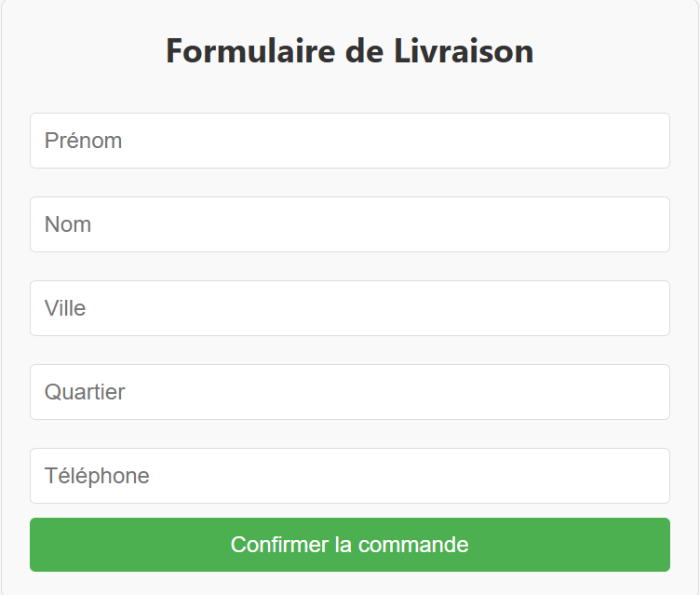
Task: Select the Ville input box
Action: coord(350,308)
